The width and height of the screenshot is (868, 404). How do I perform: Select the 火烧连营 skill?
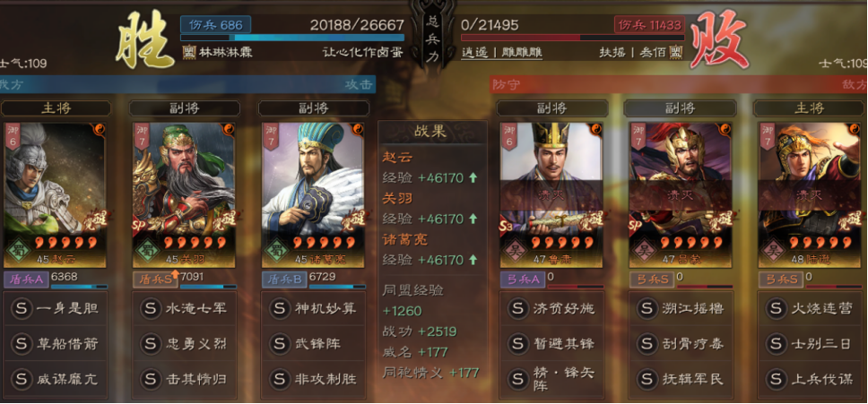click(810, 308)
